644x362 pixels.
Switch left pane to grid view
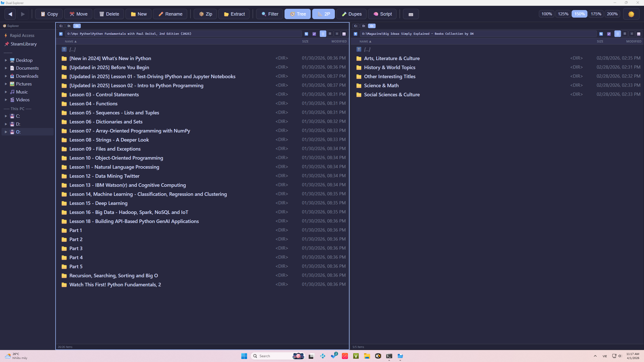point(330,34)
